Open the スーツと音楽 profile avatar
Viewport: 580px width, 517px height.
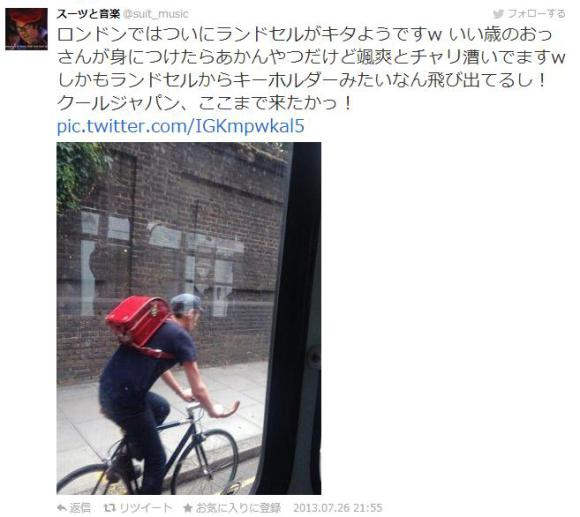(x=26, y=29)
